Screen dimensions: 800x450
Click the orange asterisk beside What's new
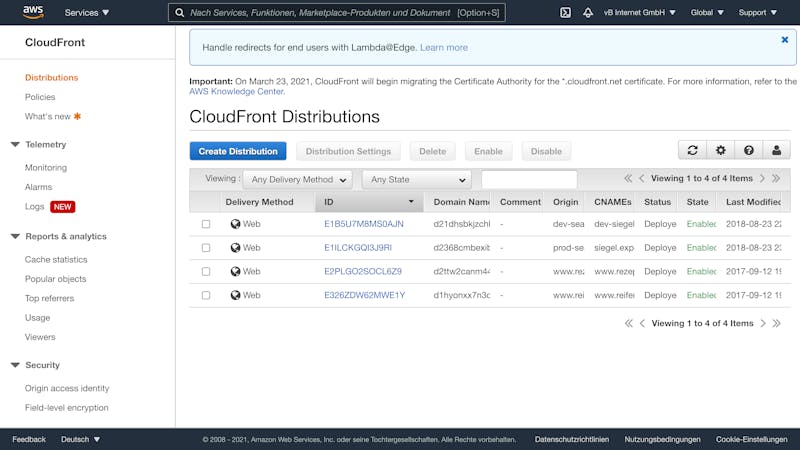(77, 116)
